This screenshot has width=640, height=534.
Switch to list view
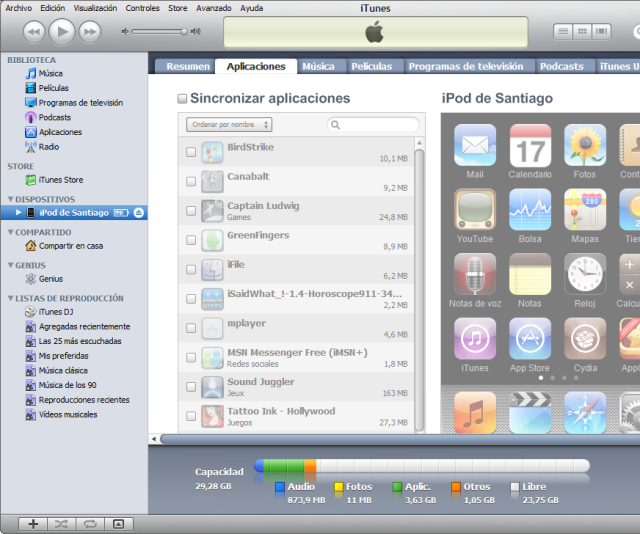pyautogui.click(x=563, y=31)
